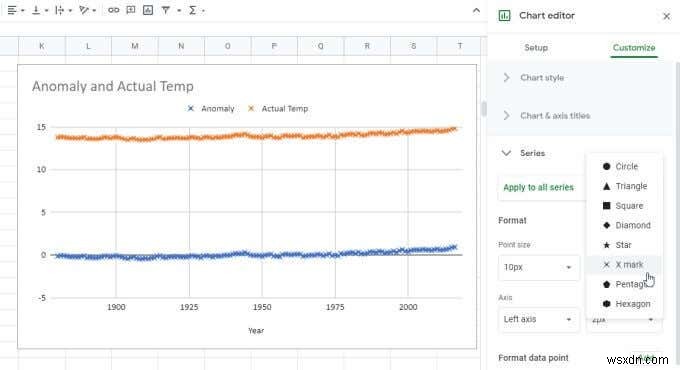Click the Chart editor bar-chart icon
The image size is (680, 370).
pos(504,16)
